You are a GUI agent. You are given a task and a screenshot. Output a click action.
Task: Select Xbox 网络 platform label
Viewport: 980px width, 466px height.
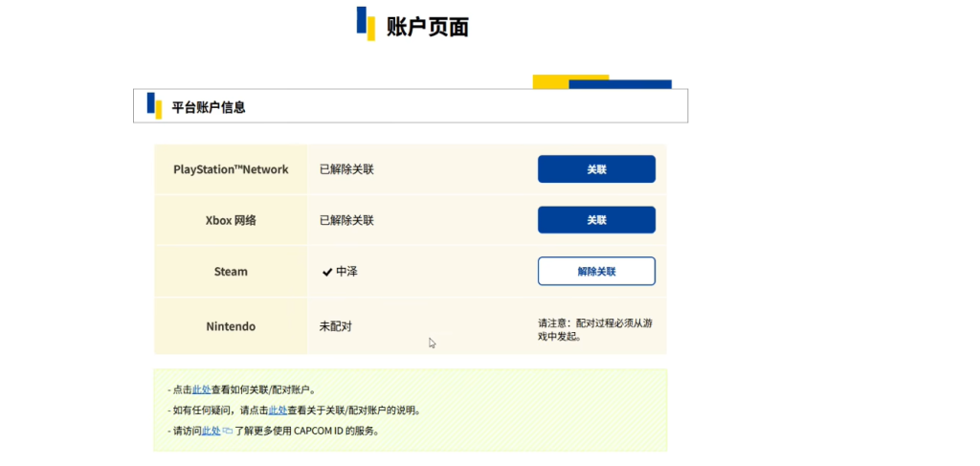pos(231,220)
